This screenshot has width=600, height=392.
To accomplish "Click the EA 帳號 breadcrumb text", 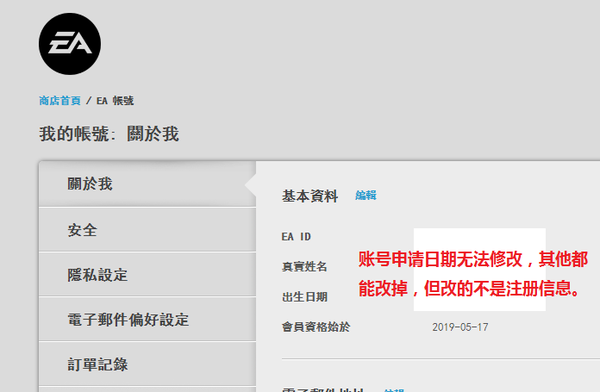I will [115, 101].
